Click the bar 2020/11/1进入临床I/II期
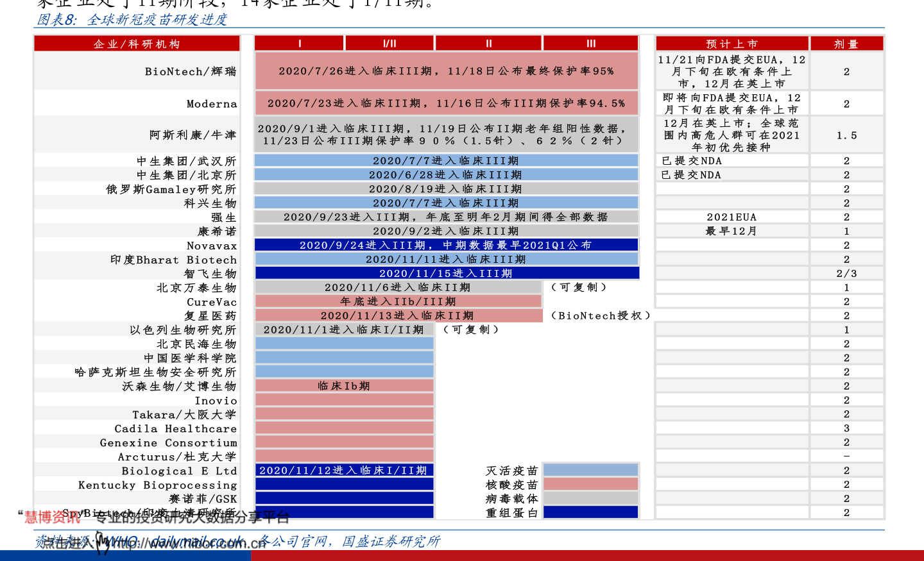Image resolution: width=924 pixels, height=561 pixels. pyautogui.click(x=345, y=330)
